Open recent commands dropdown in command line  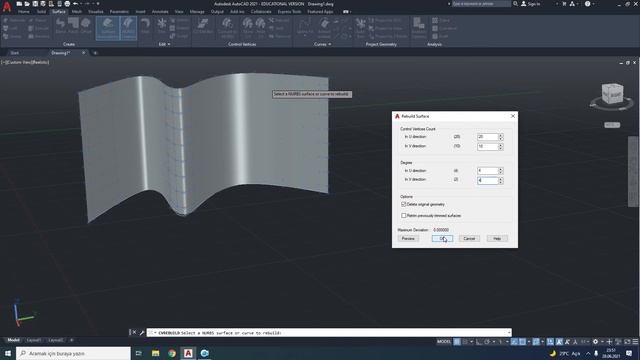click(x=152, y=333)
